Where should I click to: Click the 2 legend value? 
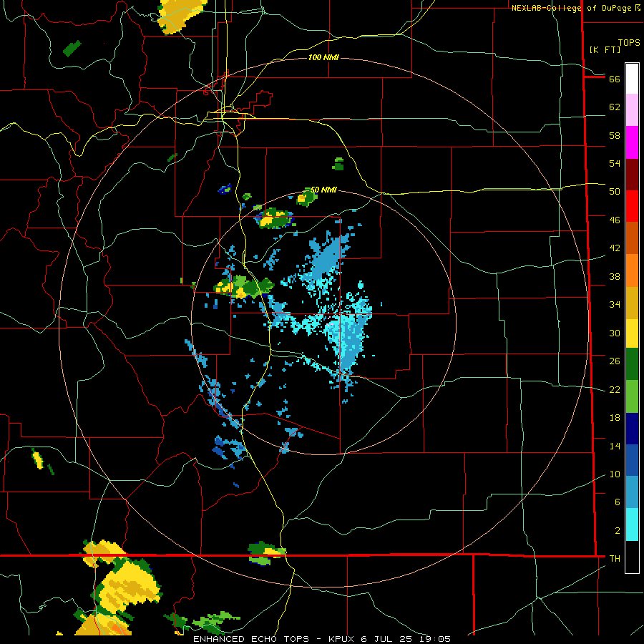click(x=618, y=531)
